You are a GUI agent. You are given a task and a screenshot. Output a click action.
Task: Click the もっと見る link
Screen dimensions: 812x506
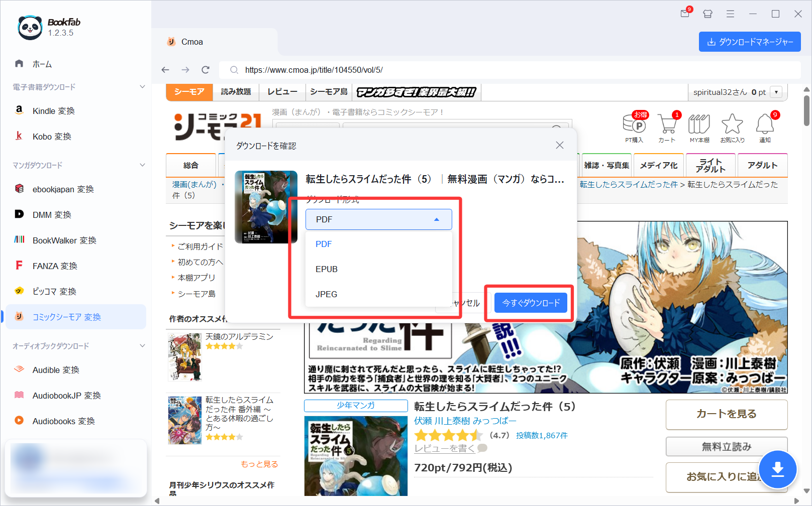[259, 464]
